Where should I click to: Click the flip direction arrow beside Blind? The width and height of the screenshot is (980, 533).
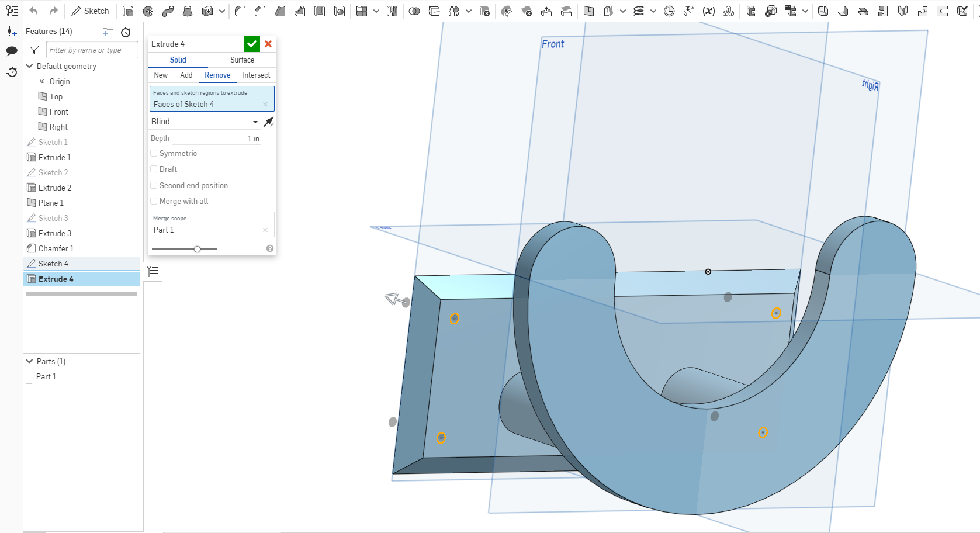pos(269,122)
